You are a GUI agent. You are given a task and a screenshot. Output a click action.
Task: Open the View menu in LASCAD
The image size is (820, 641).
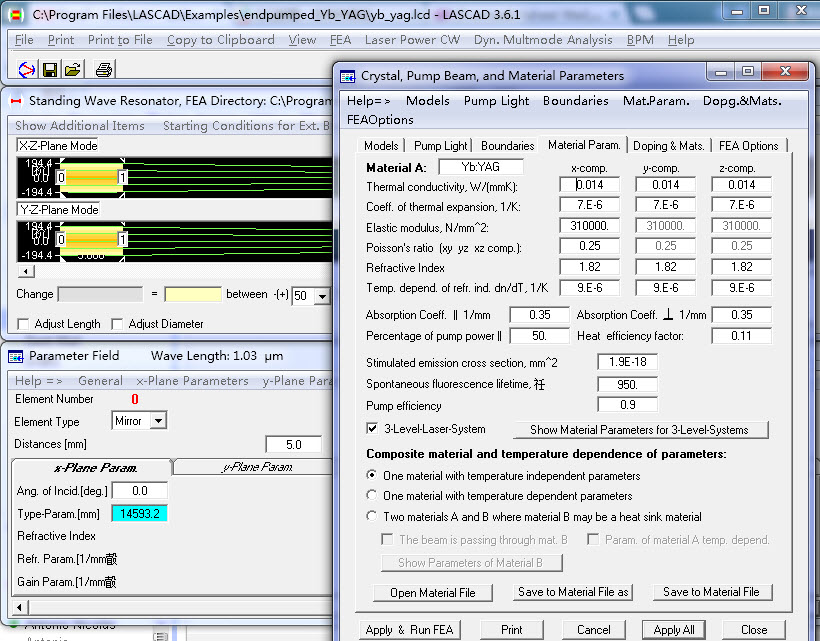tap(302, 40)
